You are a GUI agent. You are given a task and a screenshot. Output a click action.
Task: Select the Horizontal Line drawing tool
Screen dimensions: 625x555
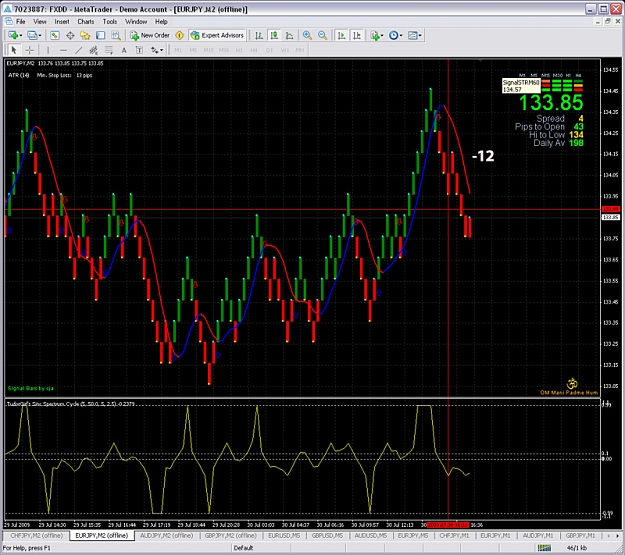[63, 50]
